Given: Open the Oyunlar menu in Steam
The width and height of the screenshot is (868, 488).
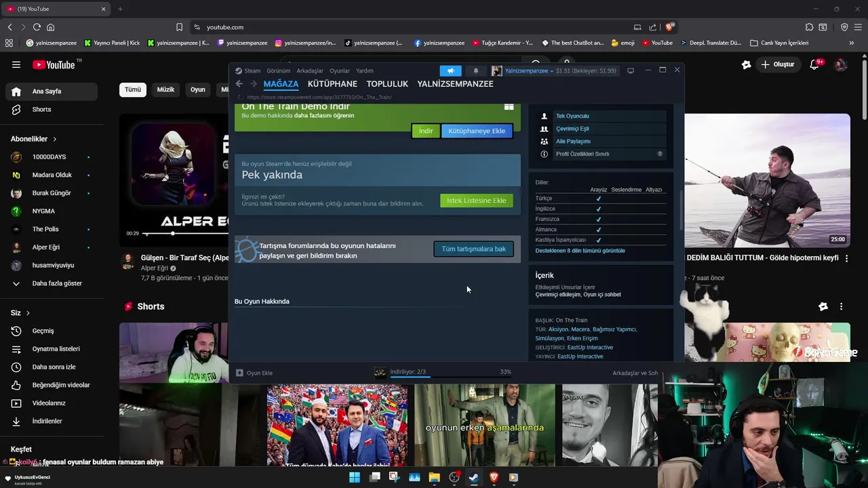Looking at the screenshot, I should click(x=340, y=70).
